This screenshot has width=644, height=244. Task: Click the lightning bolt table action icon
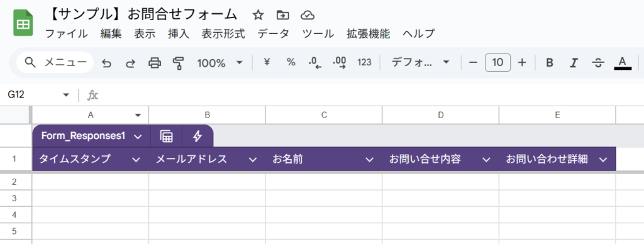(x=197, y=136)
